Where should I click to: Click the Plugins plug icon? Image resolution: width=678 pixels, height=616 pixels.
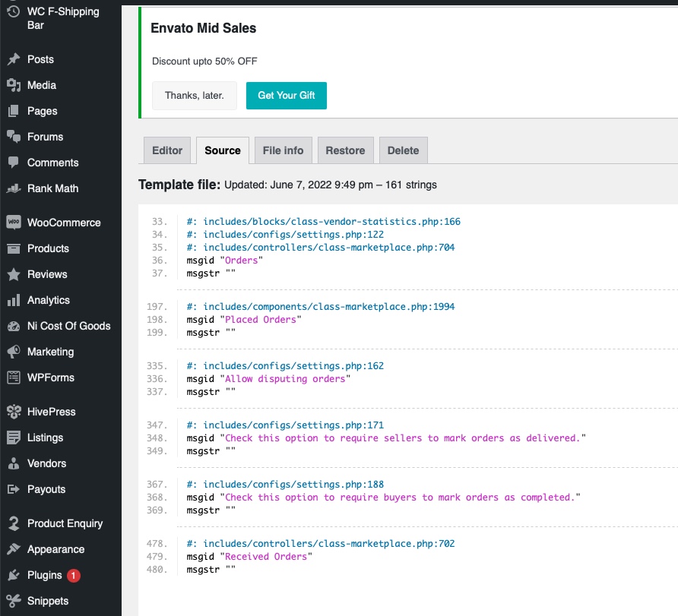click(14, 575)
